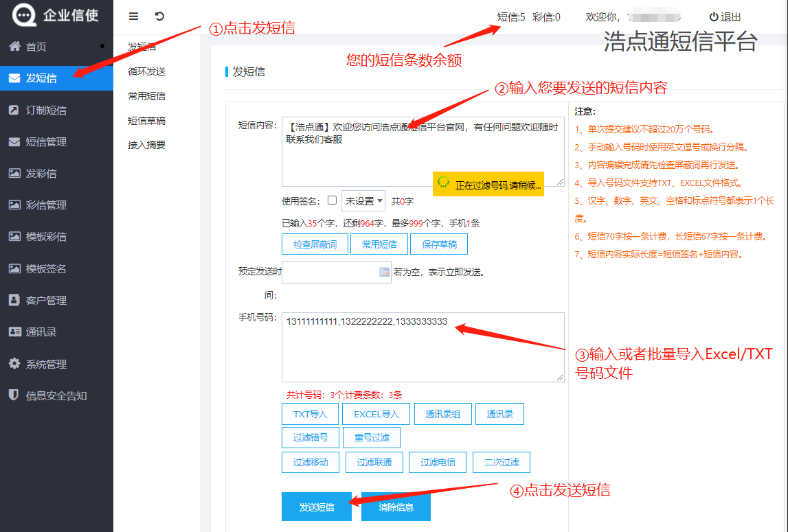Click the home icon beside 首页

pyautogui.click(x=14, y=47)
